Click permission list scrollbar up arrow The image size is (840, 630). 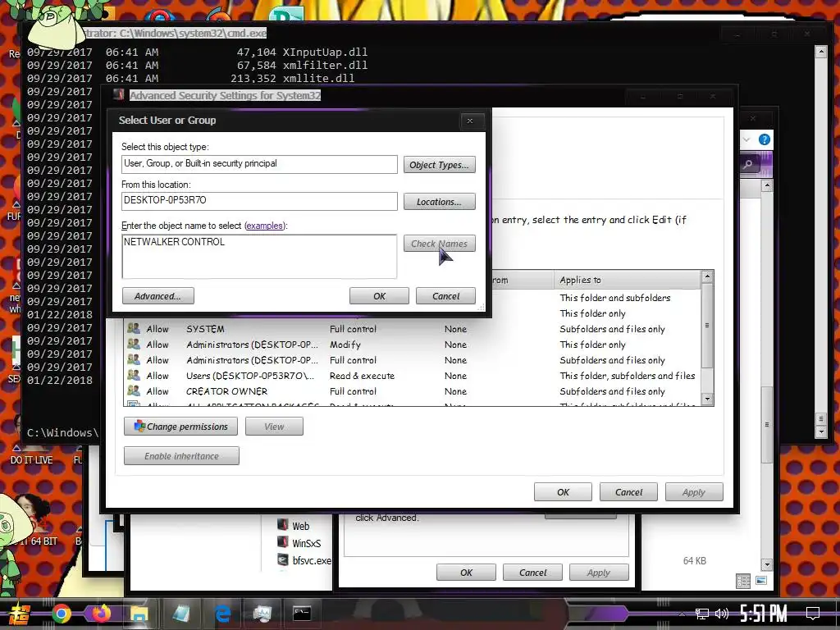707,277
